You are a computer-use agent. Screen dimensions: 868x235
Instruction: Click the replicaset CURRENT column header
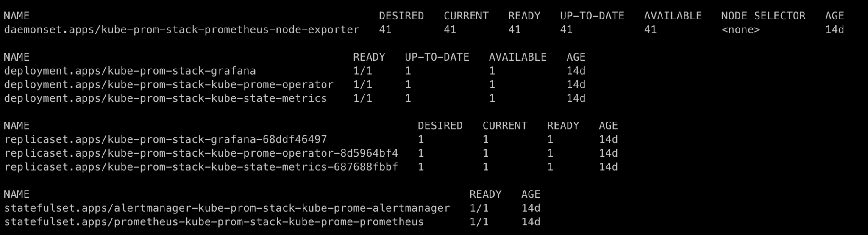click(505, 126)
